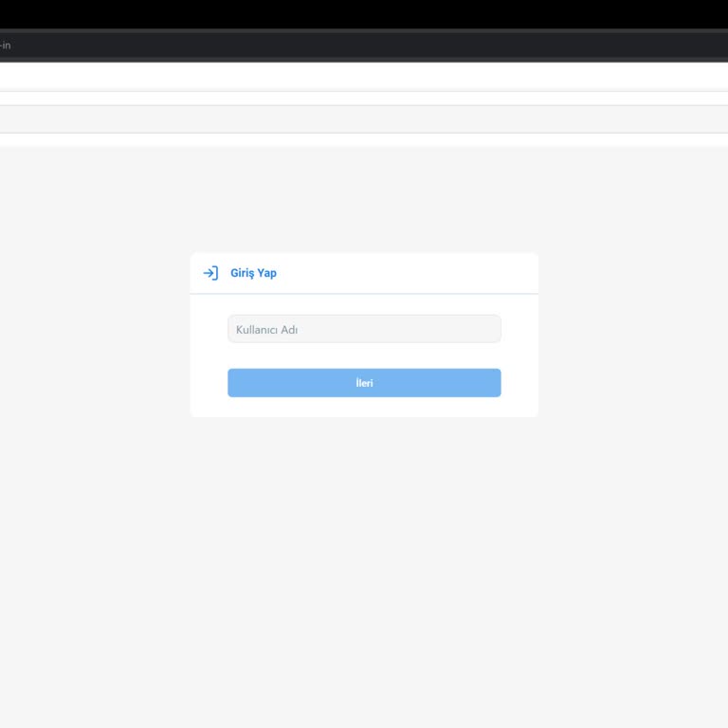Click the Kullanıcı Adı input field

pyautogui.click(x=364, y=329)
